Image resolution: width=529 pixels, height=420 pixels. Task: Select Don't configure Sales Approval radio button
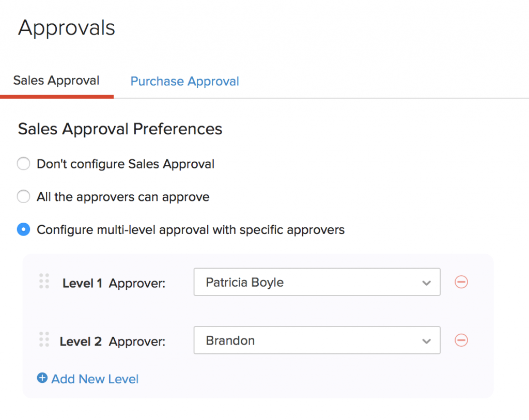click(x=24, y=164)
